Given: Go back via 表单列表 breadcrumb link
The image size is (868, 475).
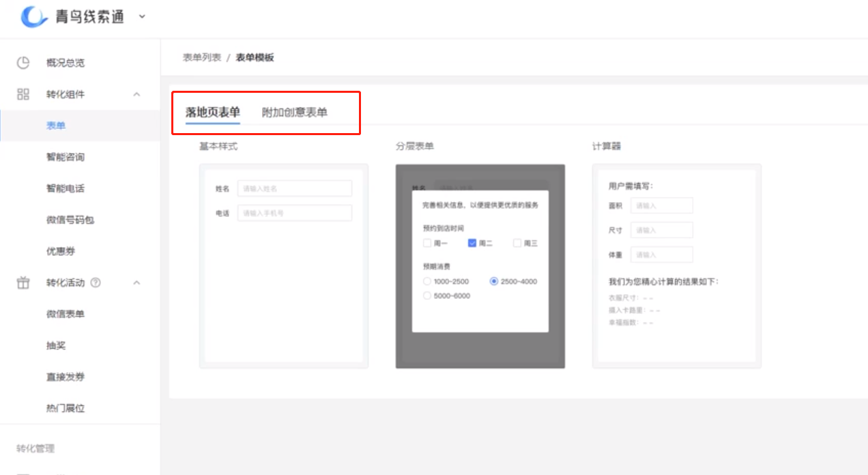Looking at the screenshot, I should (202, 57).
